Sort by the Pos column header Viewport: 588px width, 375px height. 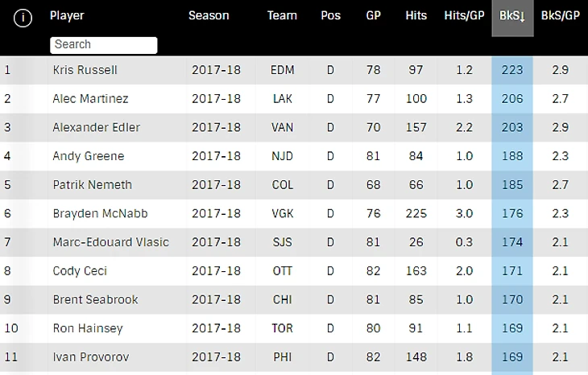coord(330,15)
